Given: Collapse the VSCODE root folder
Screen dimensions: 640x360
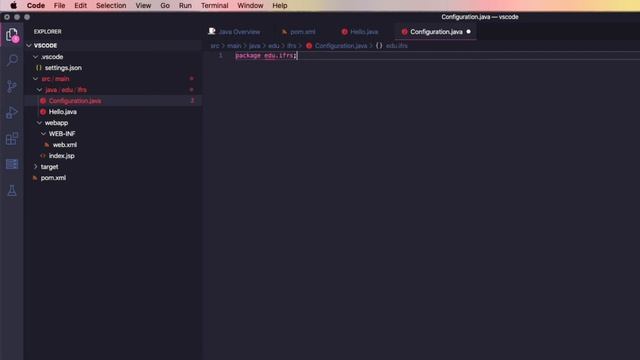Looking at the screenshot, I should tap(29, 46).
